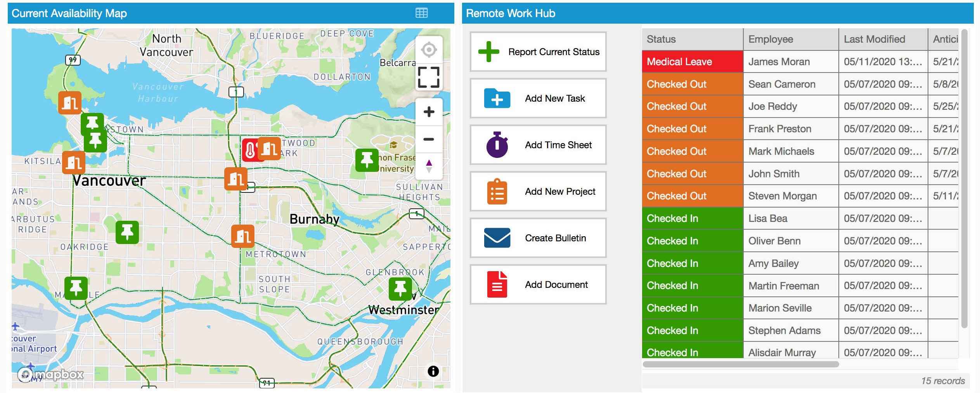Toggle fullscreen map view
Screen dimensions: 980x393
pos(429,77)
